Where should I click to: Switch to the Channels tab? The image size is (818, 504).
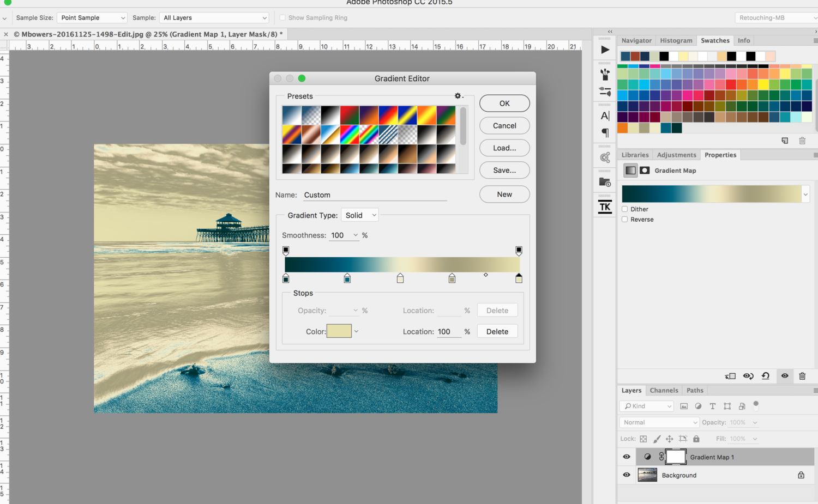[x=664, y=391]
